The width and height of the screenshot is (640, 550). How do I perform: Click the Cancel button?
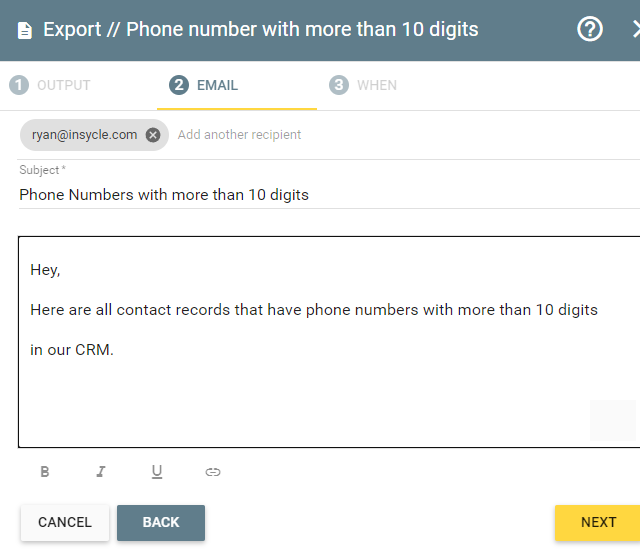pos(65,523)
